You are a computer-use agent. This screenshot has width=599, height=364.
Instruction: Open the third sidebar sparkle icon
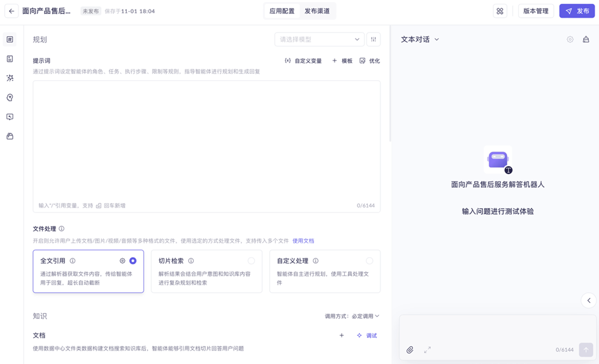(10, 78)
